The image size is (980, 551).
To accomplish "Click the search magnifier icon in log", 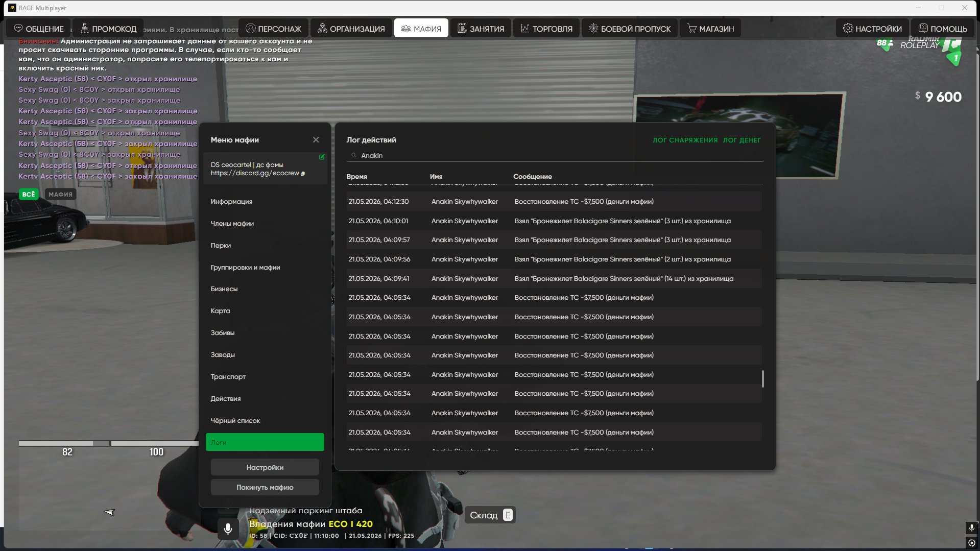I will 353,155.
